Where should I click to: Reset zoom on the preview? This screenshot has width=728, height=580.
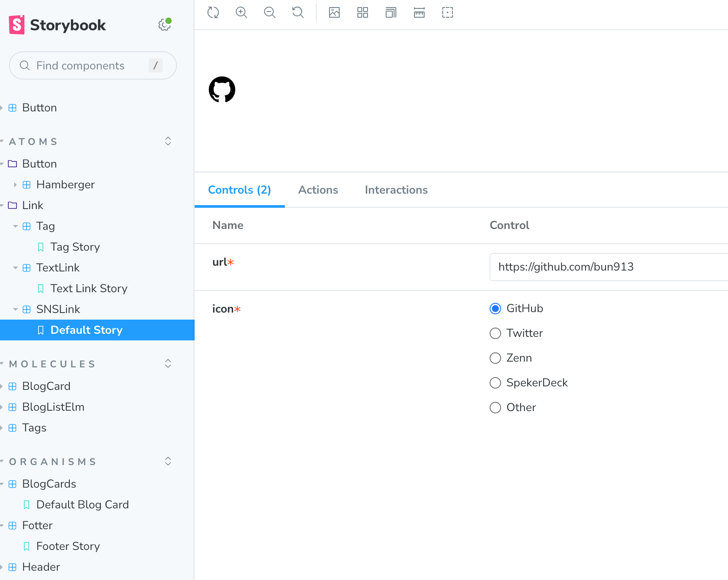[298, 12]
